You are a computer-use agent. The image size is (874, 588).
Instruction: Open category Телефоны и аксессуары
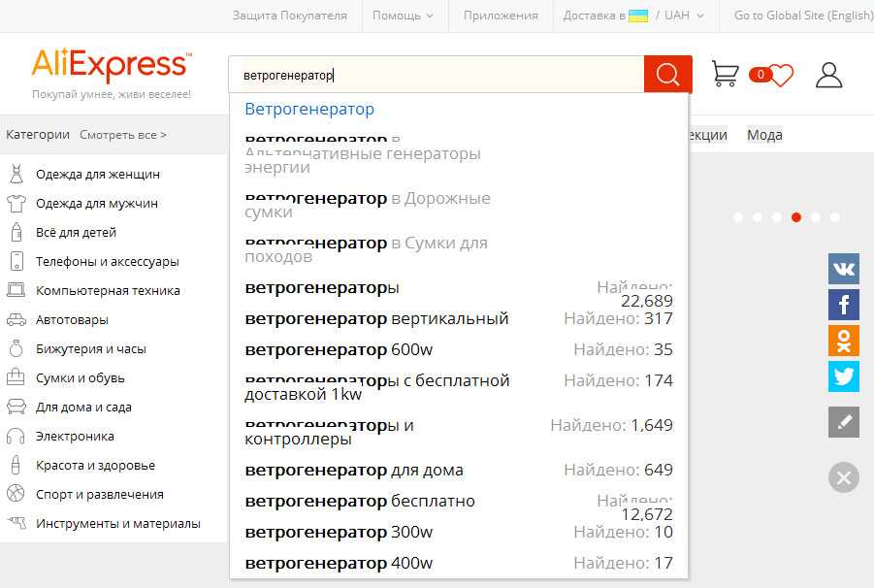pos(108,261)
